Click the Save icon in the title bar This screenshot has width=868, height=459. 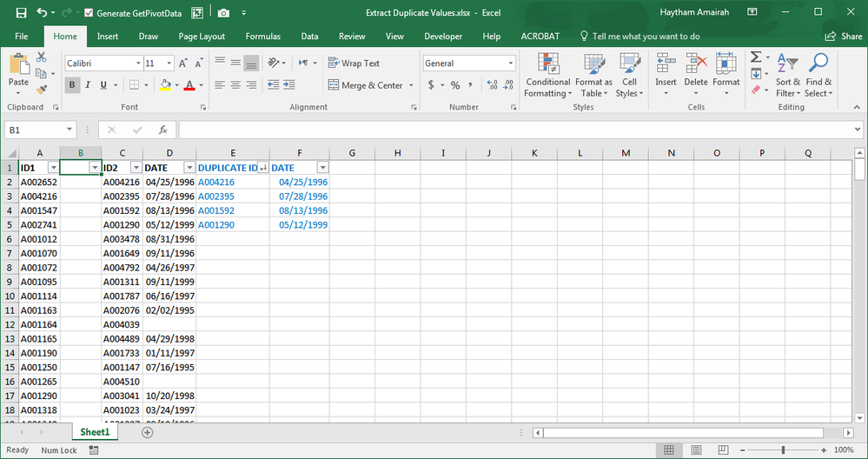21,13
